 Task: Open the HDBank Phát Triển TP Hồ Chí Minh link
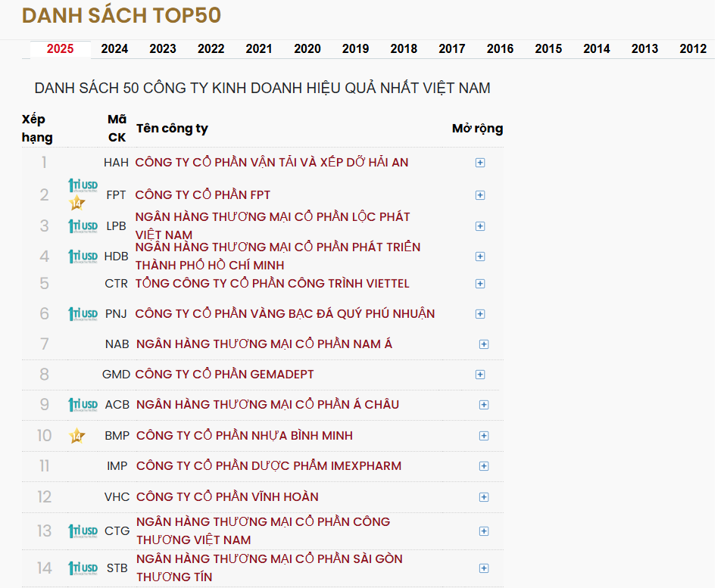pyautogui.click(x=278, y=256)
